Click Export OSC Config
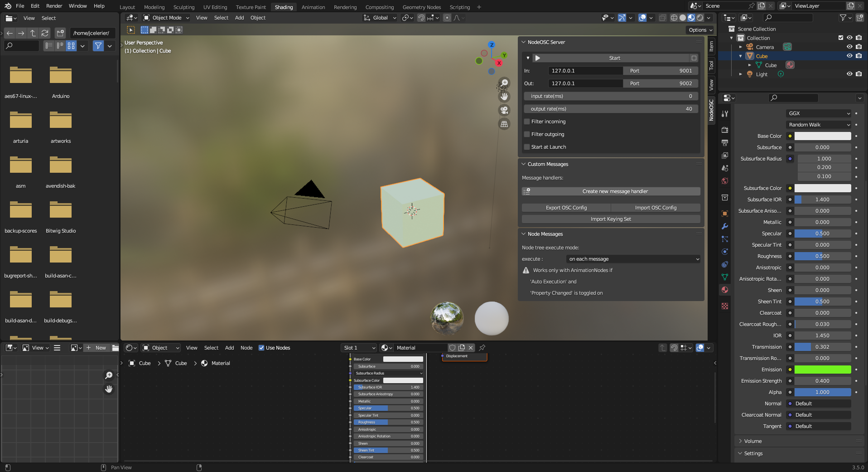 (566, 208)
